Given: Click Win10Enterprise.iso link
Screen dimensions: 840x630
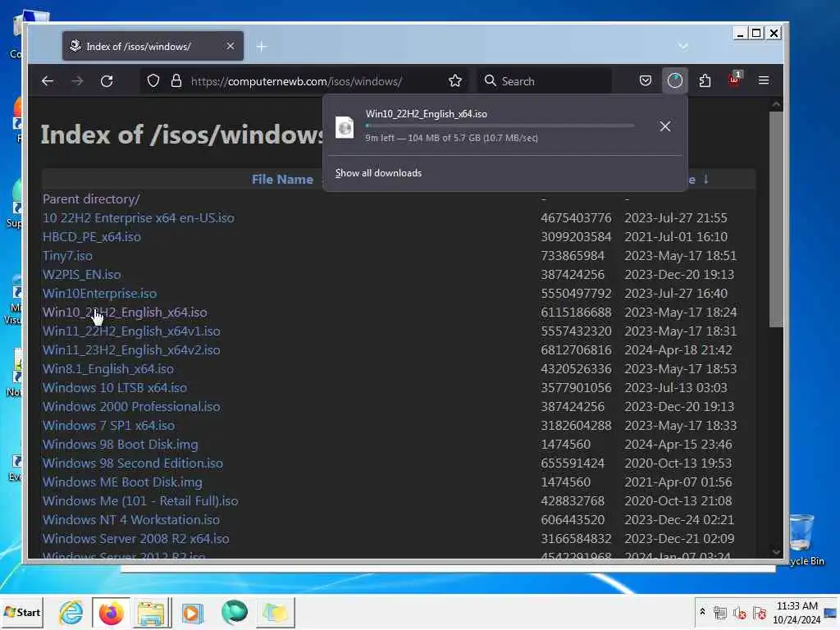Looking at the screenshot, I should (x=99, y=294).
